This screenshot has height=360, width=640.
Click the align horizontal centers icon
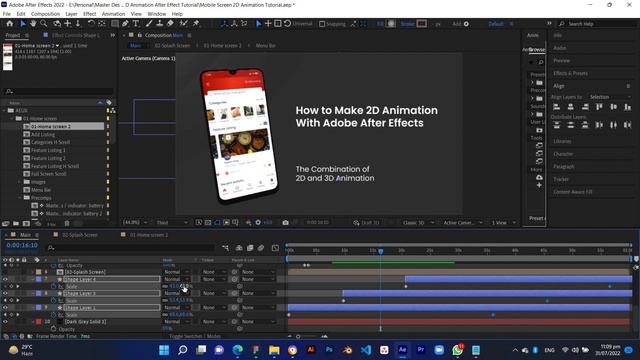[571, 107]
